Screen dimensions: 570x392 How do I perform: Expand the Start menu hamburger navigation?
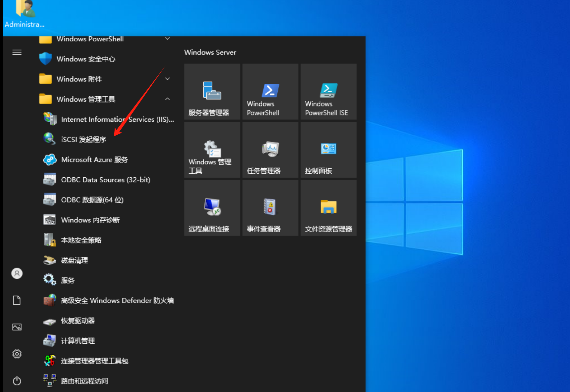(x=17, y=52)
